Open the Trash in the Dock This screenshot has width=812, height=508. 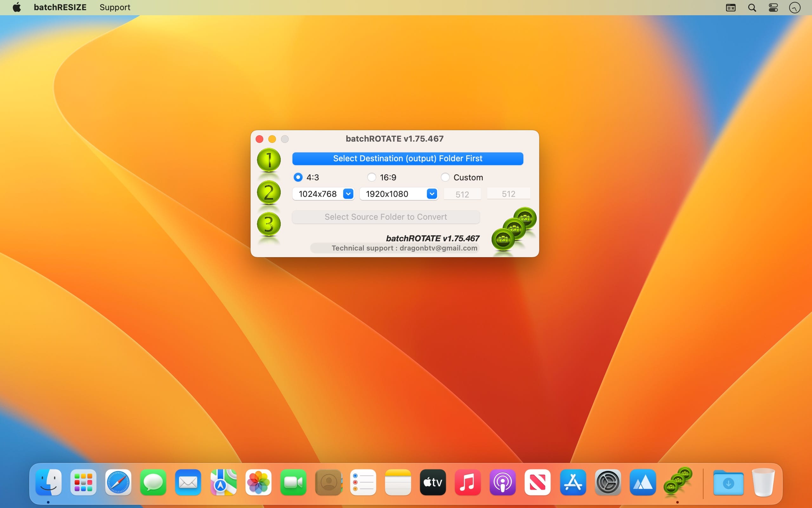[x=763, y=482]
